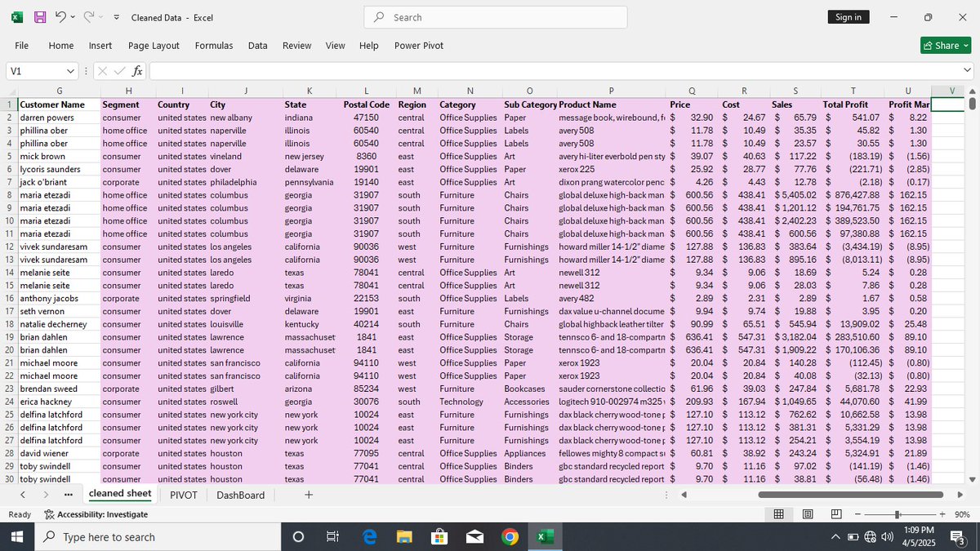Open the File menu
This screenshot has width=980, height=551.
coord(22,46)
